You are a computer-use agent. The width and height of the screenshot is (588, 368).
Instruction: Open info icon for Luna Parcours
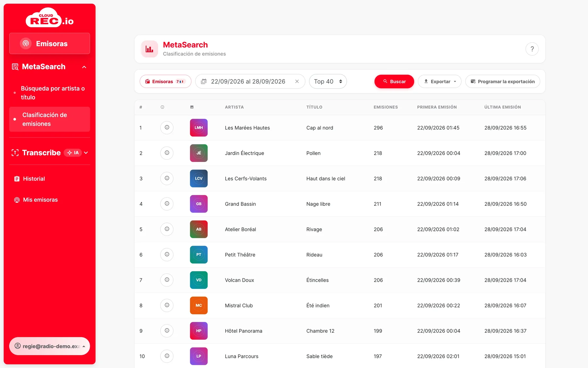tap(167, 356)
